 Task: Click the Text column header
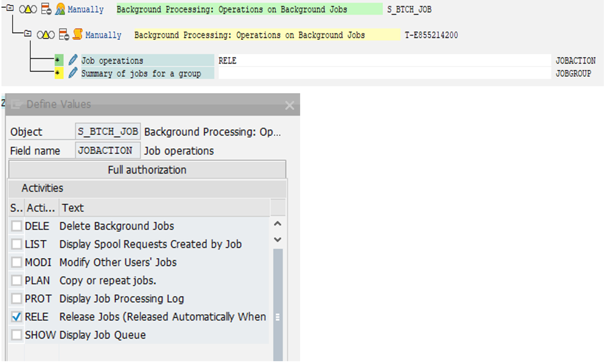[165, 208]
